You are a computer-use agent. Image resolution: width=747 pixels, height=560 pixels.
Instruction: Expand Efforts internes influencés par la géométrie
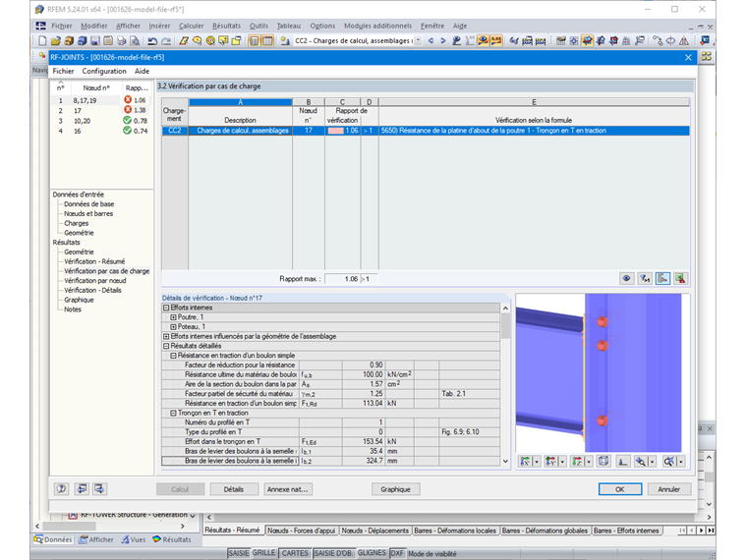(166, 336)
